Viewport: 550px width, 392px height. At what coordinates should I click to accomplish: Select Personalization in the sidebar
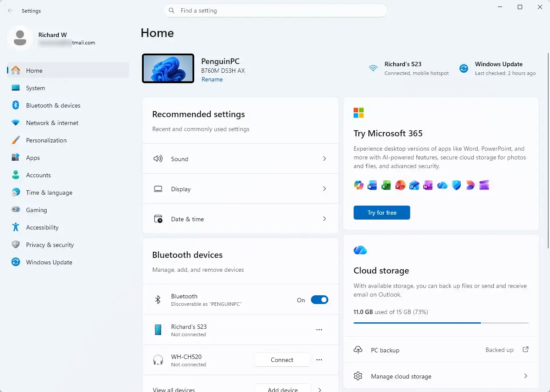coord(68,140)
